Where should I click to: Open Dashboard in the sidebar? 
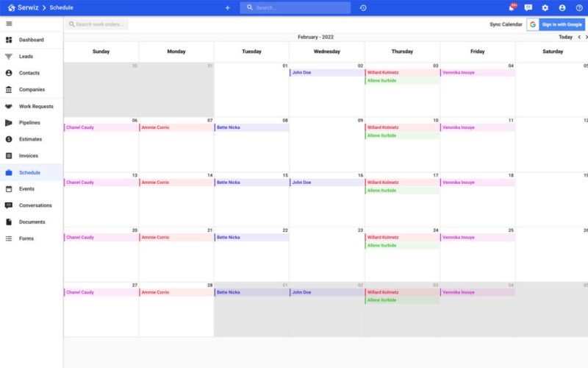pyautogui.click(x=31, y=40)
